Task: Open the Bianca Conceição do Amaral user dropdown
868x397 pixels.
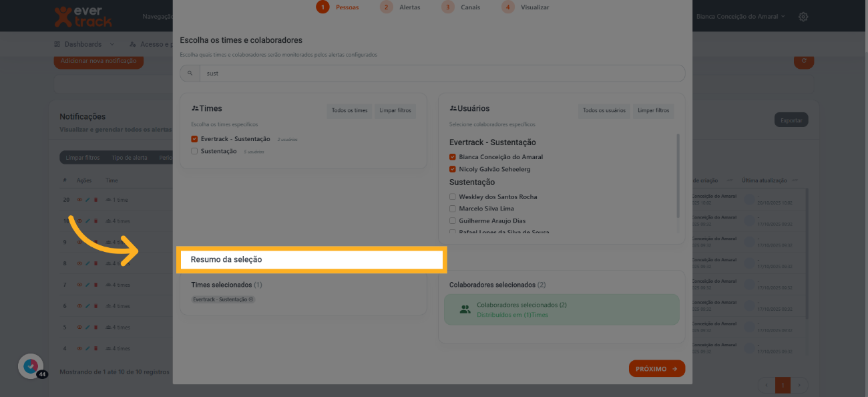Action: click(740, 17)
